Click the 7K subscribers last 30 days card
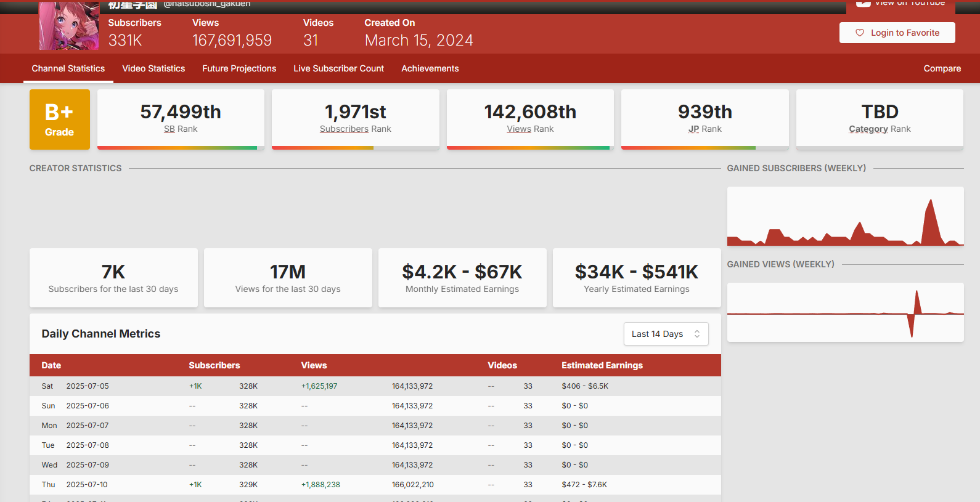The width and height of the screenshot is (980, 502). [x=113, y=278]
